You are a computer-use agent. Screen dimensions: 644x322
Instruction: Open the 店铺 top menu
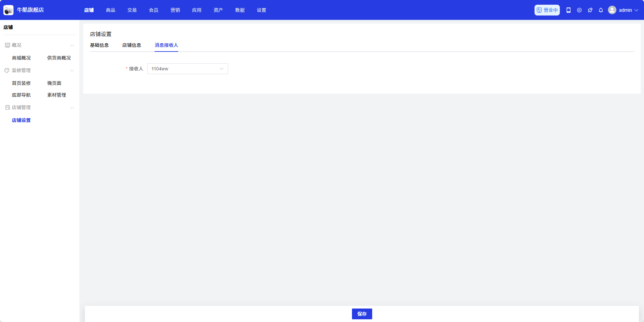pos(89,10)
